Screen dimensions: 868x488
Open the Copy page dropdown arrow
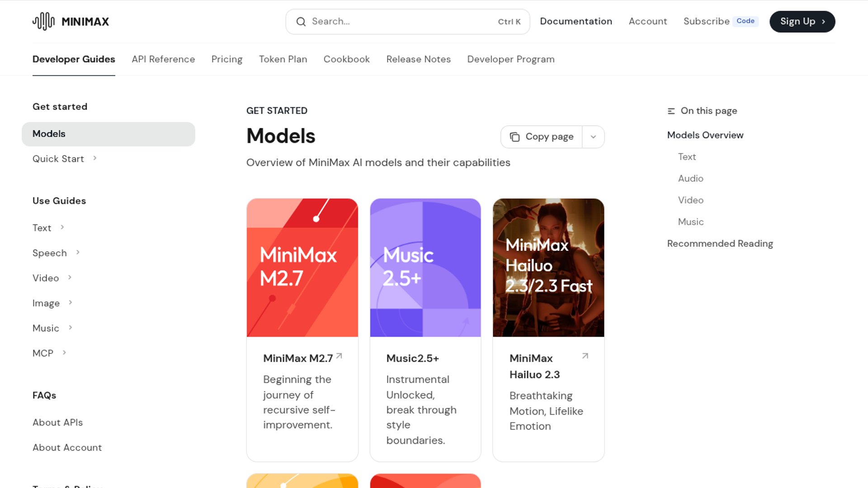coord(593,137)
